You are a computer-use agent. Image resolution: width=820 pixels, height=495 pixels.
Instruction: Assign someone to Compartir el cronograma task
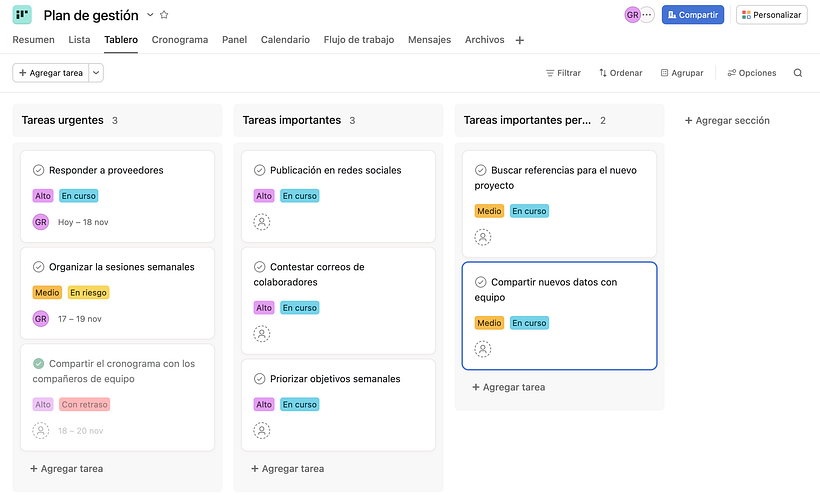point(40,431)
